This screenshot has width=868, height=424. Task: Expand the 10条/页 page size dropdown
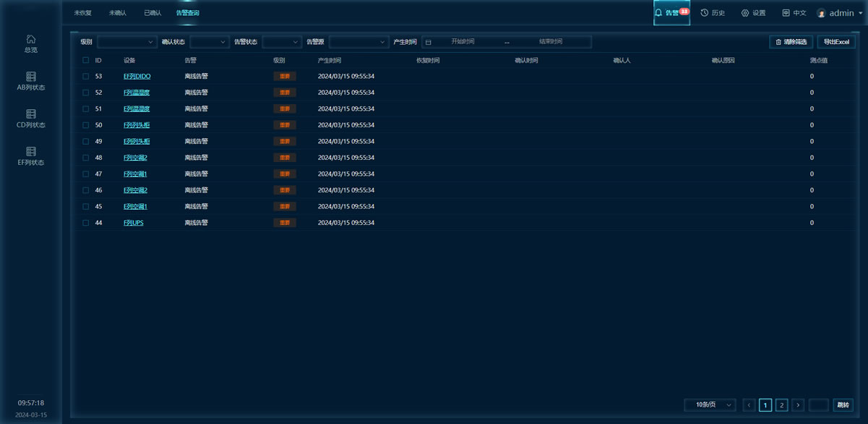[710, 405]
